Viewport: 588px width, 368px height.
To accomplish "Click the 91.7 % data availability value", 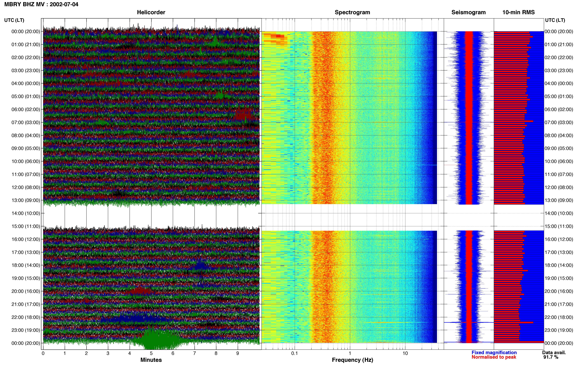I will click(x=551, y=357).
